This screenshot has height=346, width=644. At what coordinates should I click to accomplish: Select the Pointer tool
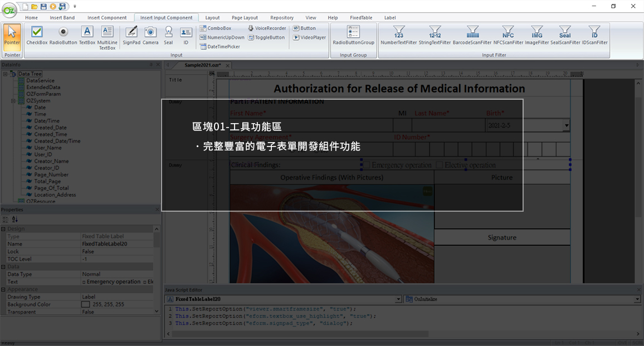[x=12, y=36]
